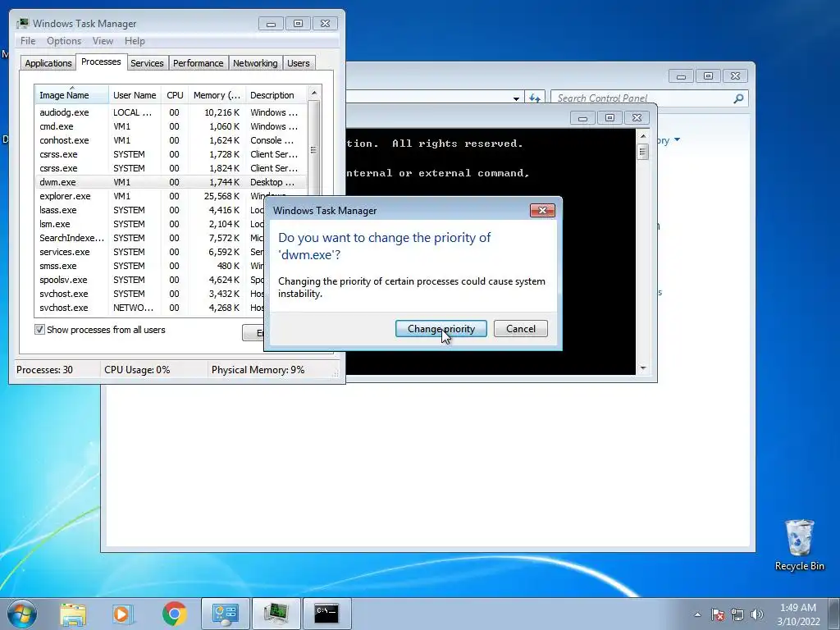
Task: Open the View menu in Task Manager
Action: 103,41
